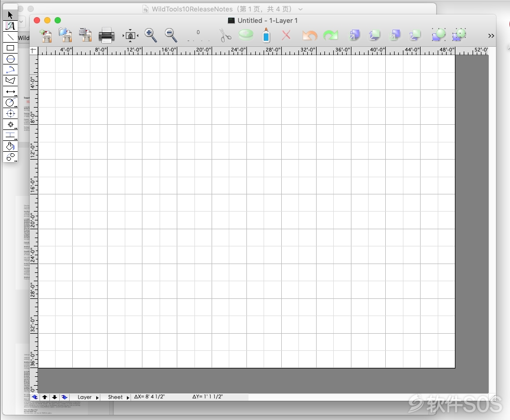This screenshot has width=510, height=420.
Task: Select the Parallel lines H-shaped tool
Action: pyautogui.click(x=10, y=135)
